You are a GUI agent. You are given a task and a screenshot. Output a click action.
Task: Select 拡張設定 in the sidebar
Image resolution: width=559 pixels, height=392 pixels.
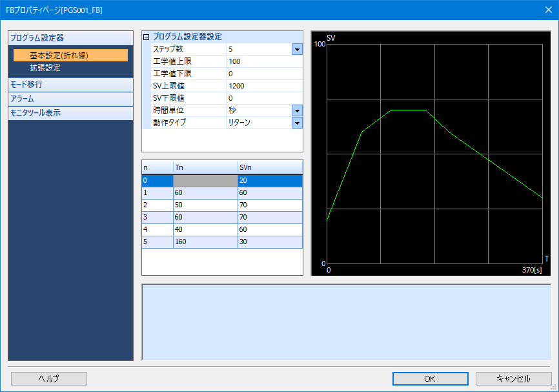pyautogui.click(x=45, y=67)
